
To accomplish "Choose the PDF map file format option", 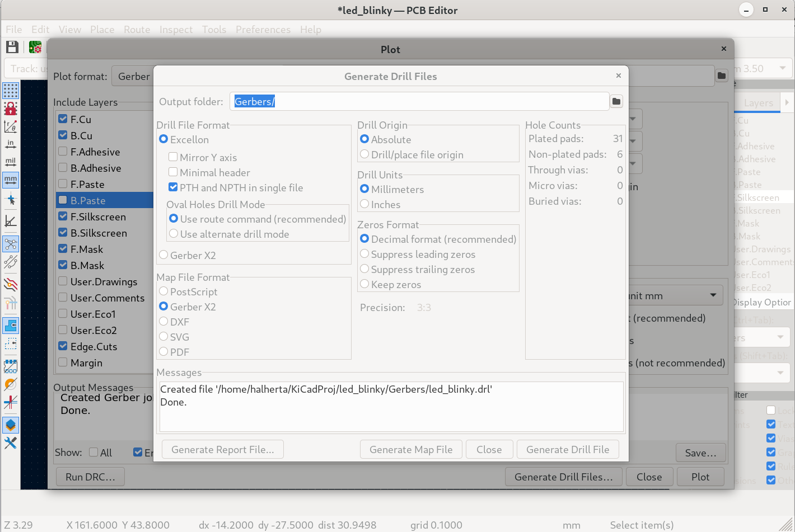I will pyautogui.click(x=164, y=352).
